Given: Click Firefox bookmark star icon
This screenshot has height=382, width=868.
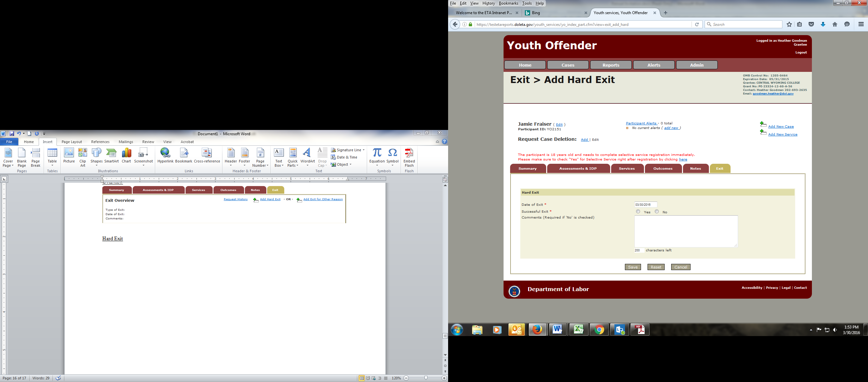Looking at the screenshot, I should (x=789, y=24).
